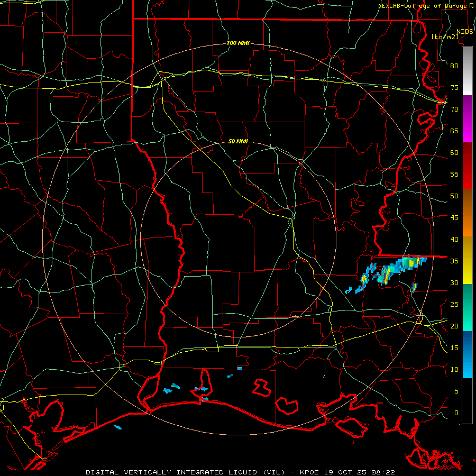
Task: Click the 50 value on the scale
Action: click(x=454, y=196)
